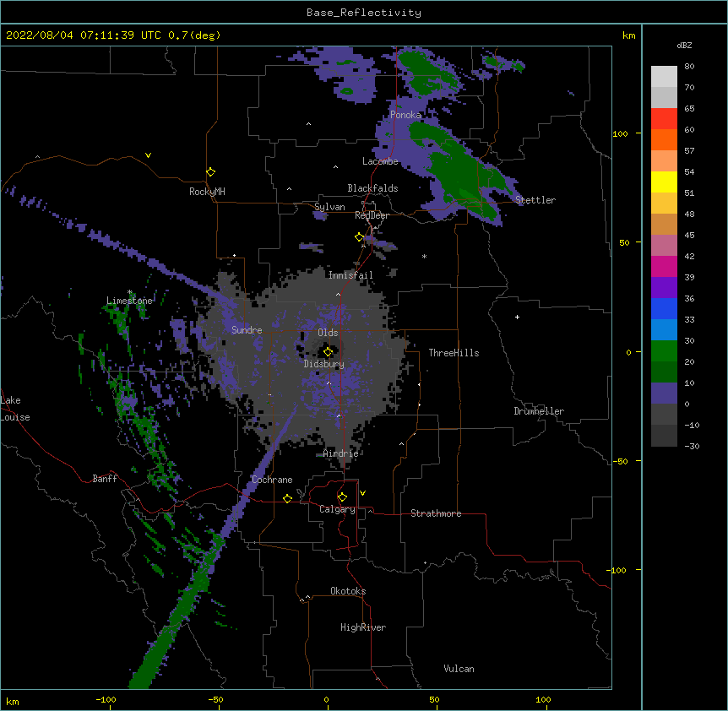Click the Vulcan town label
Screen dimensions: 728x711
tap(459, 669)
